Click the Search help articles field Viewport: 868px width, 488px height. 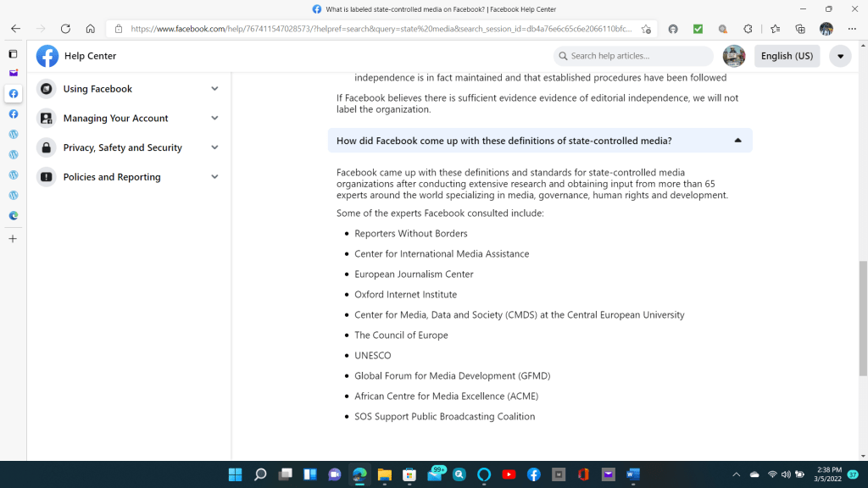click(x=640, y=56)
